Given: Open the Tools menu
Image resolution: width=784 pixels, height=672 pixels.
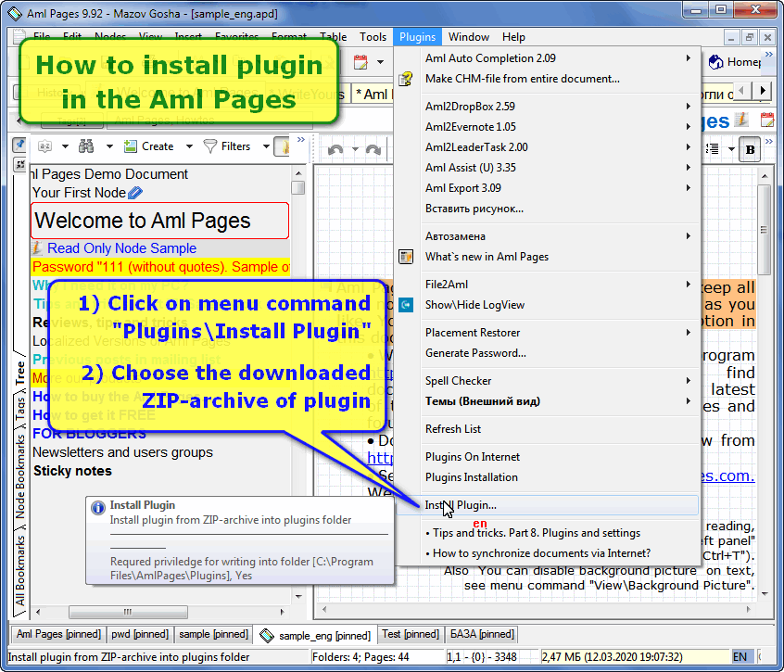Looking at the screenshot, I should pyautogui.click(x=373, y=37).
